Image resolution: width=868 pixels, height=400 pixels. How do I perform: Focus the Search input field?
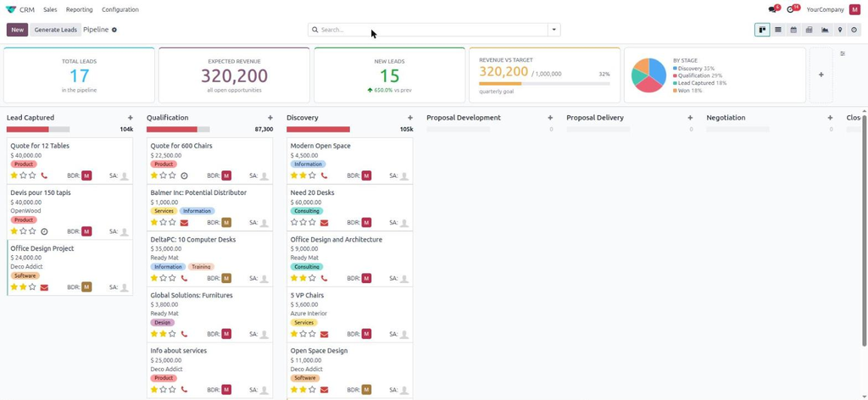pos(433,30)
